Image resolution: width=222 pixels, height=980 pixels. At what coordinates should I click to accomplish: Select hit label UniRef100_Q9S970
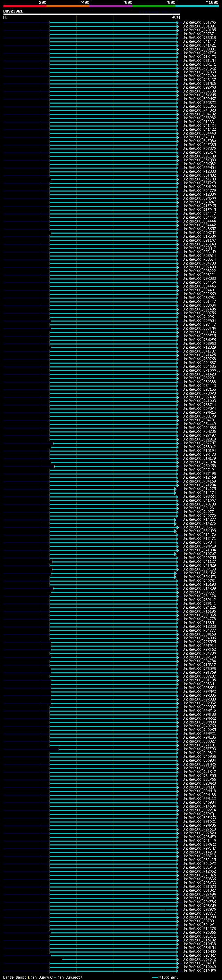(199, 910)
